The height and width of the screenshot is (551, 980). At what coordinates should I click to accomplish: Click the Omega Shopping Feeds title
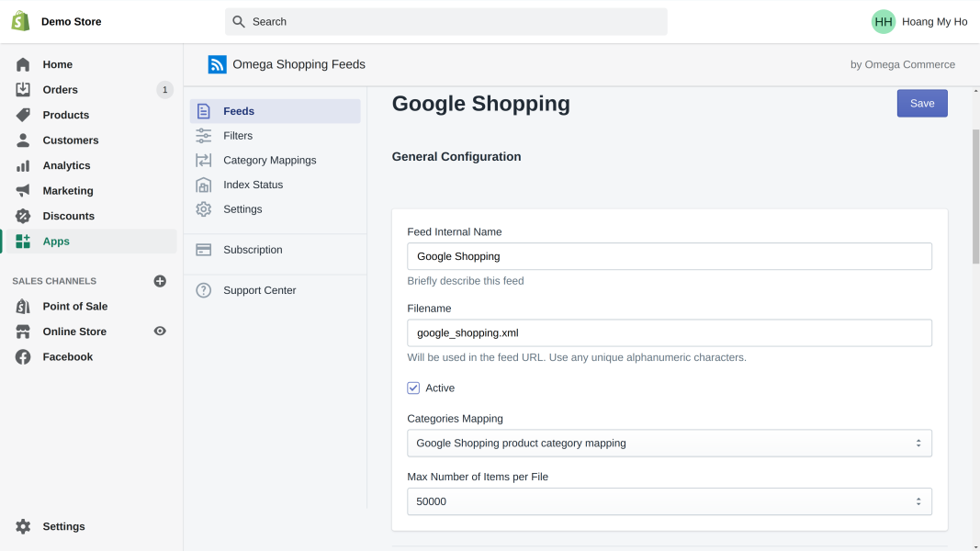pos(299,64)
